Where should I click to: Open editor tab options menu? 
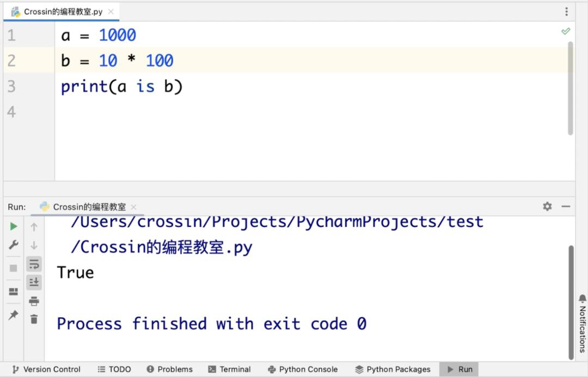pyautogui.click(x=567, y=11)
